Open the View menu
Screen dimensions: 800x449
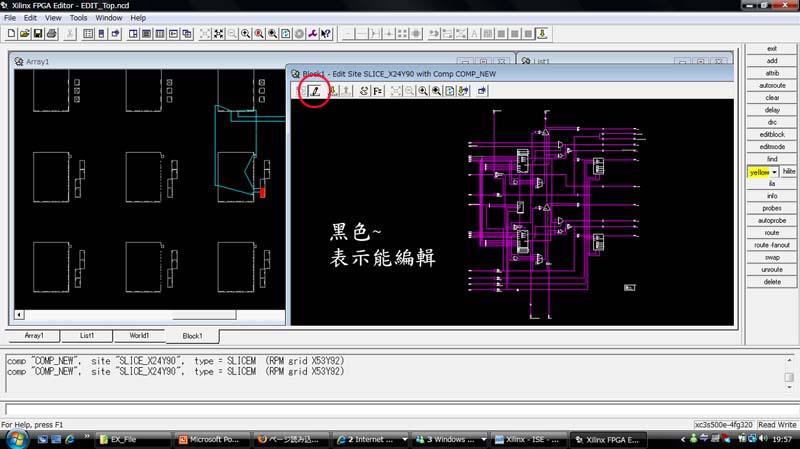coord(53,18)
